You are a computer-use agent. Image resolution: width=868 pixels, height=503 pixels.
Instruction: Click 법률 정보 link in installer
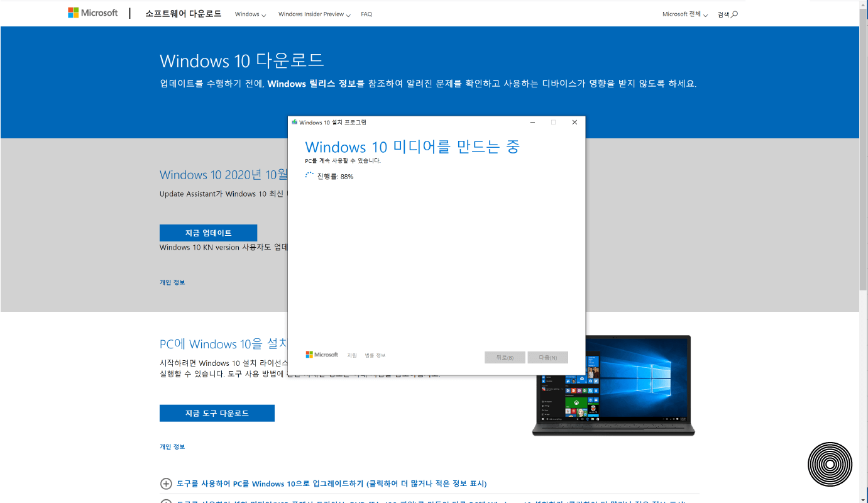[375, 355]
